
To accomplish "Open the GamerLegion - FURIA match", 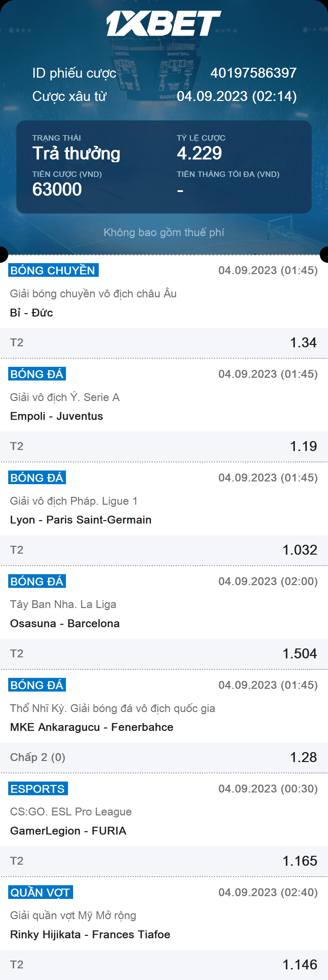I will click(68, 830).
